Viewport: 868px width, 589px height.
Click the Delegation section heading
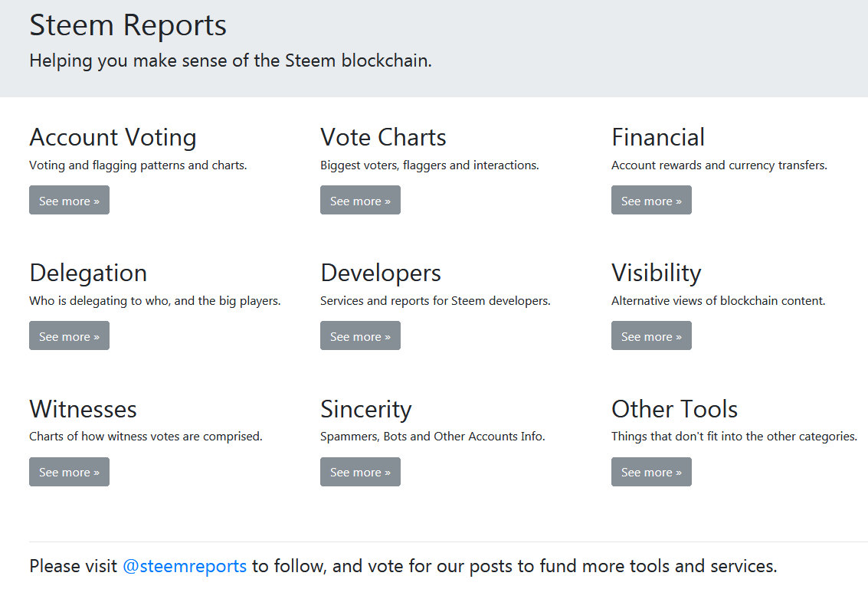88,273
